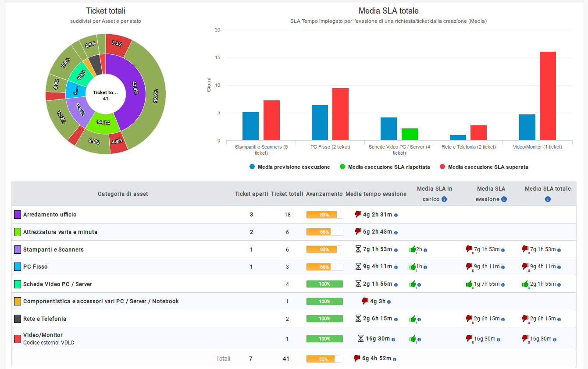Click green thumbs-up icon beside 1h
This screenshot has width=588, height=369.
pyautogui.click(x=413, y=266)
